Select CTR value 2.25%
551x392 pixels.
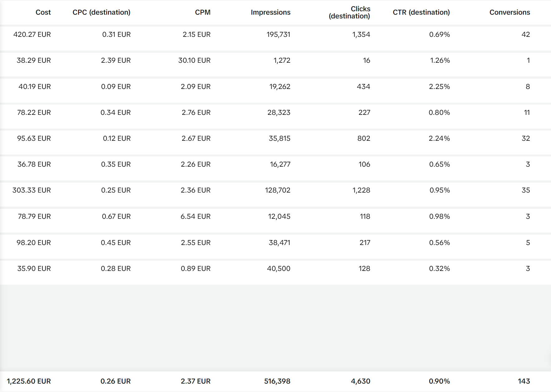click(439, 87)
